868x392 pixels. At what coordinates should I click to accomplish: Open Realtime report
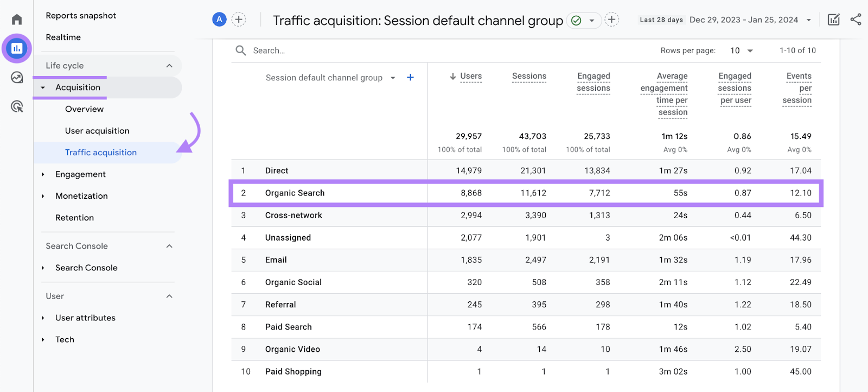pyautogui.click(x=63, y=37)
